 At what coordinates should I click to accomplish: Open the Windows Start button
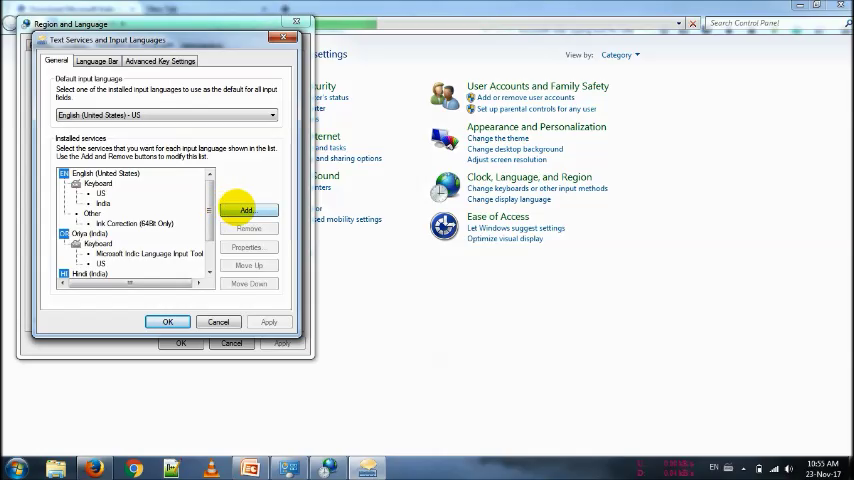click(17, 468)
